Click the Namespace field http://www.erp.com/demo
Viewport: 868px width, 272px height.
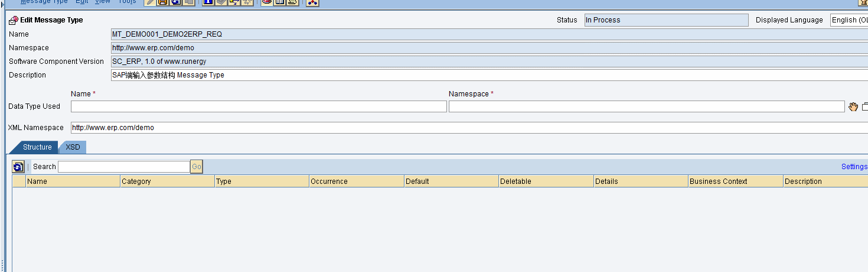coord(489,48)
